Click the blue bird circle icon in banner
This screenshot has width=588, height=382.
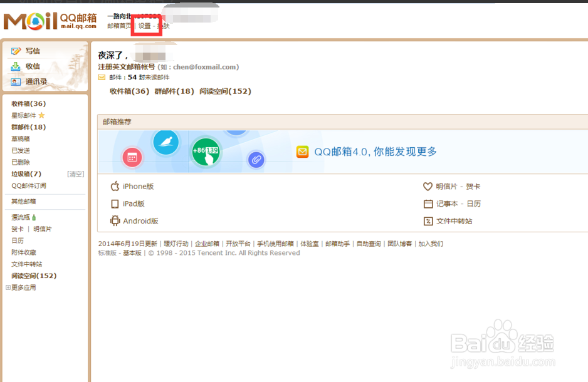(165, 143)
